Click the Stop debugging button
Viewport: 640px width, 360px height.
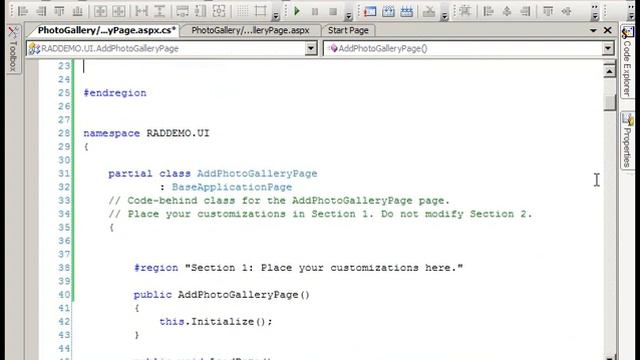tap(333, 11)
